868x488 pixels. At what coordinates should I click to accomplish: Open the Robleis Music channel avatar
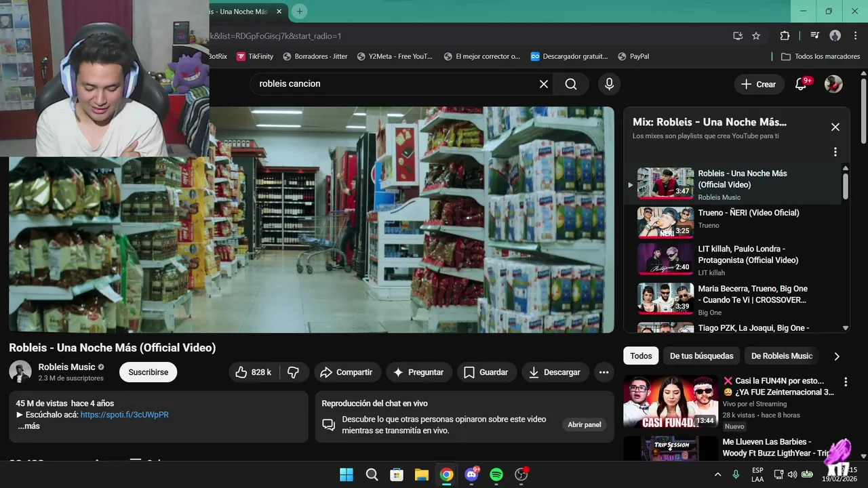pyautogui.click(x=20, y=371)
